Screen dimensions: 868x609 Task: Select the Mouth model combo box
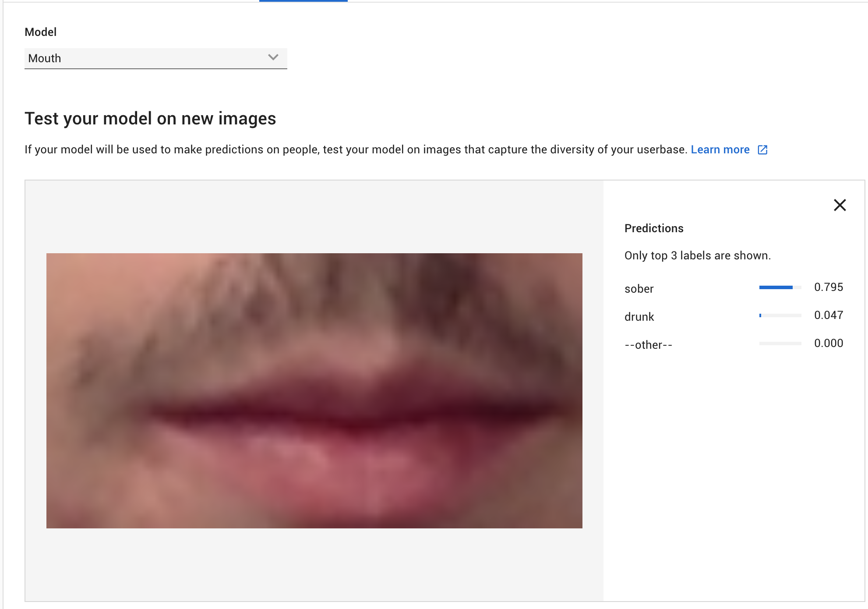(145, 58)
